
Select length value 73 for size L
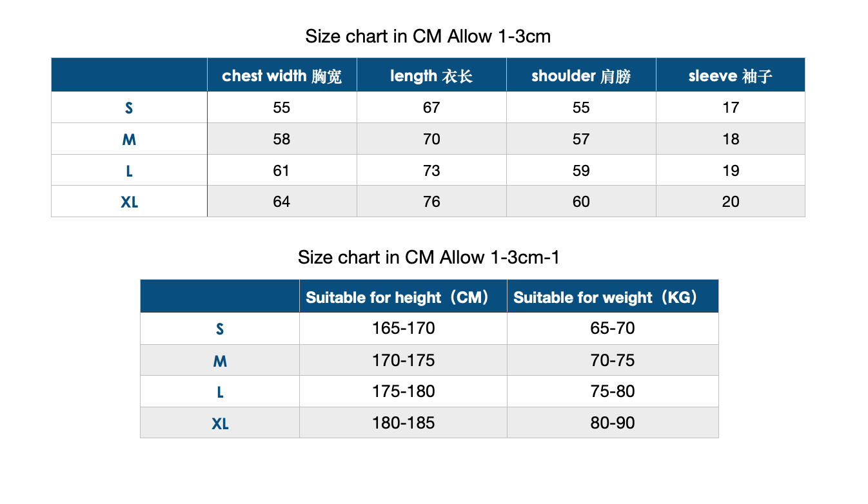tap(431, 171)
